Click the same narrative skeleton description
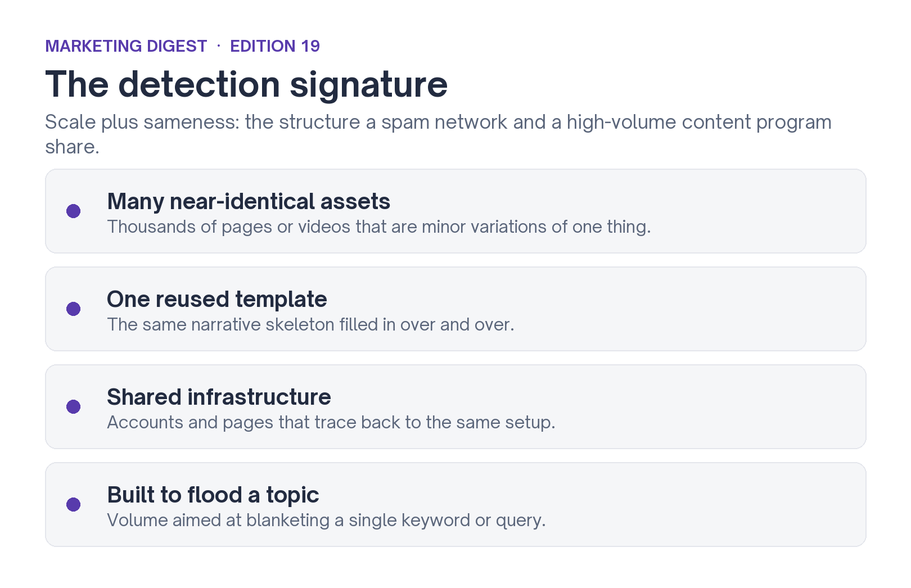911x588 pixels. [310, 324]
